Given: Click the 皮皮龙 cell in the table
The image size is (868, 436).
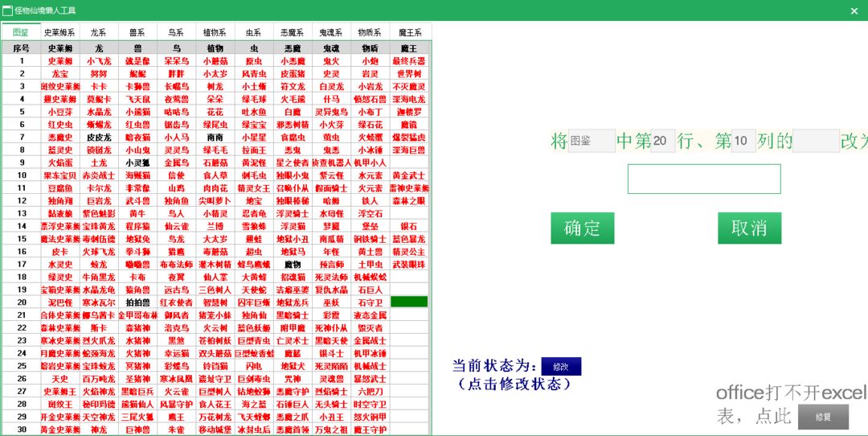Looking at the screenshot, I should click(x=99, y=137).
